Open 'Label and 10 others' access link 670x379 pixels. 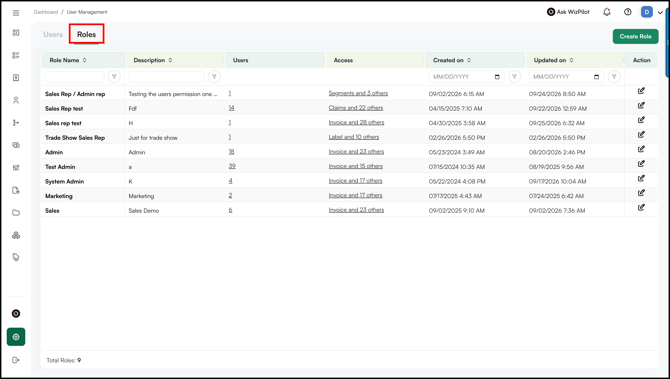point(354,137)
